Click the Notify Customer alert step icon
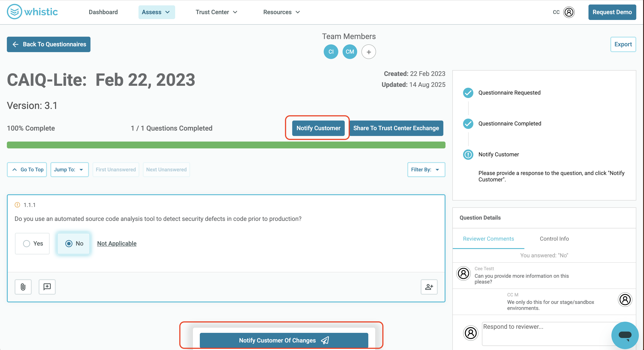 click(x=468, y=154)
